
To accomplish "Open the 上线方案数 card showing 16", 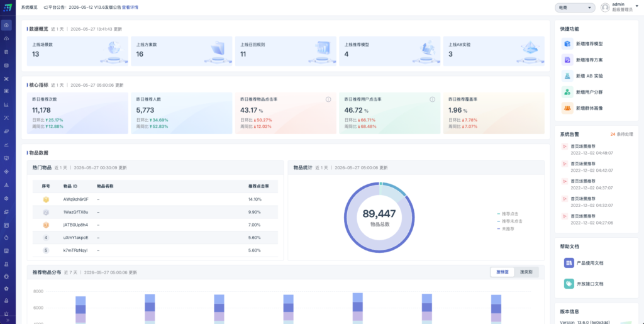I will [x=182, y=52].
